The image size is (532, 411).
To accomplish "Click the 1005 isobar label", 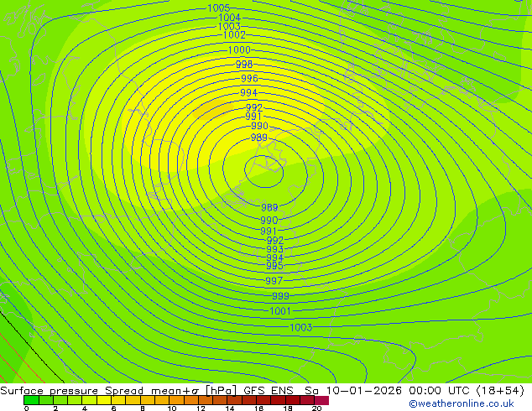I will tap(218, 8).
